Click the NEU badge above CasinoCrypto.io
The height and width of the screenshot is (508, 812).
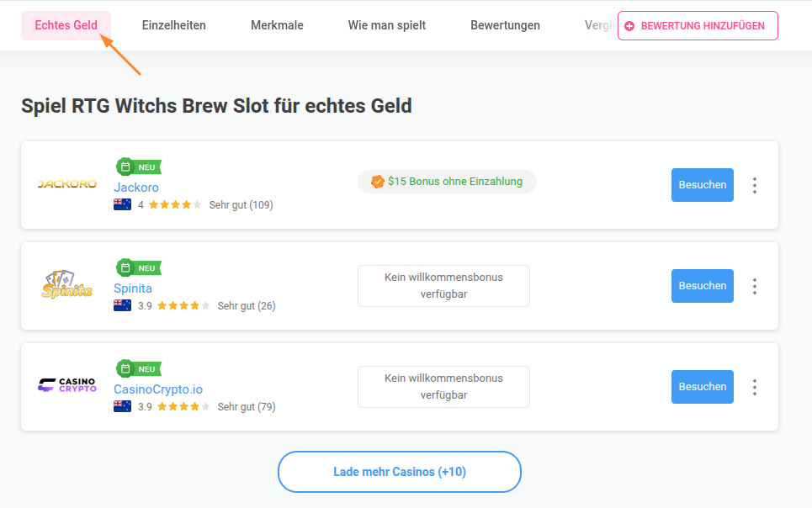(139, 368)
